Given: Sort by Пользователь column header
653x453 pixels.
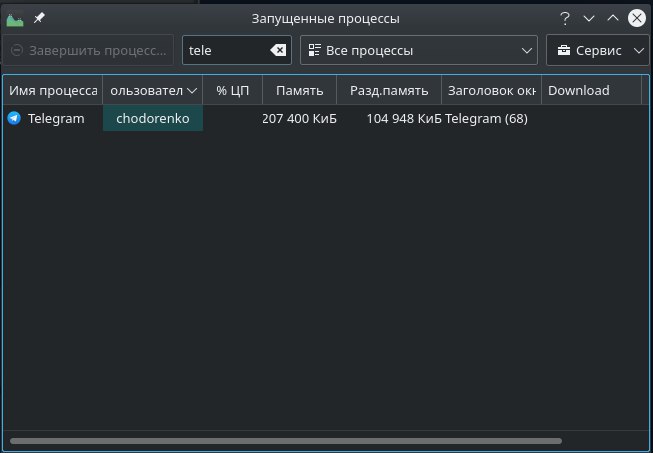Looking at the screenshot, I should pyautogui.click(x=152, y=90).
